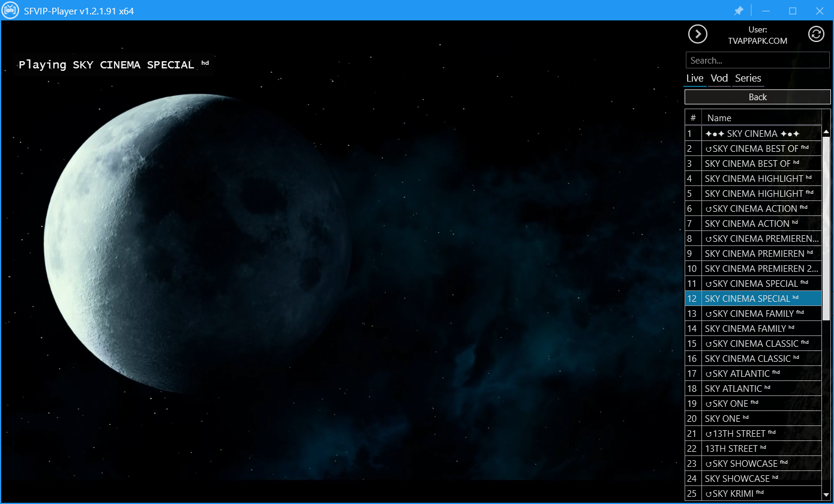Image resolution: width=834 pixels, height=504 pixels.
Task: Open the Vod tab
Action: (719, 78)
